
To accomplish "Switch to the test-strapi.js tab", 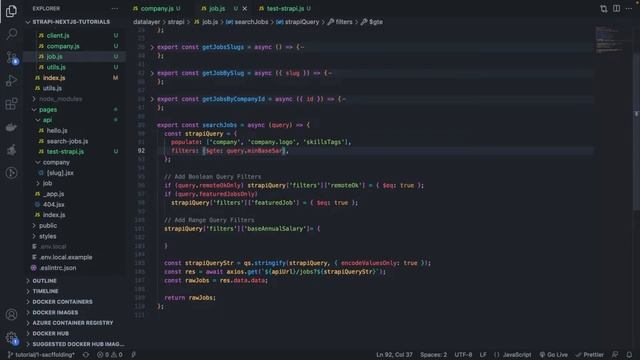I will click(285, 9).
